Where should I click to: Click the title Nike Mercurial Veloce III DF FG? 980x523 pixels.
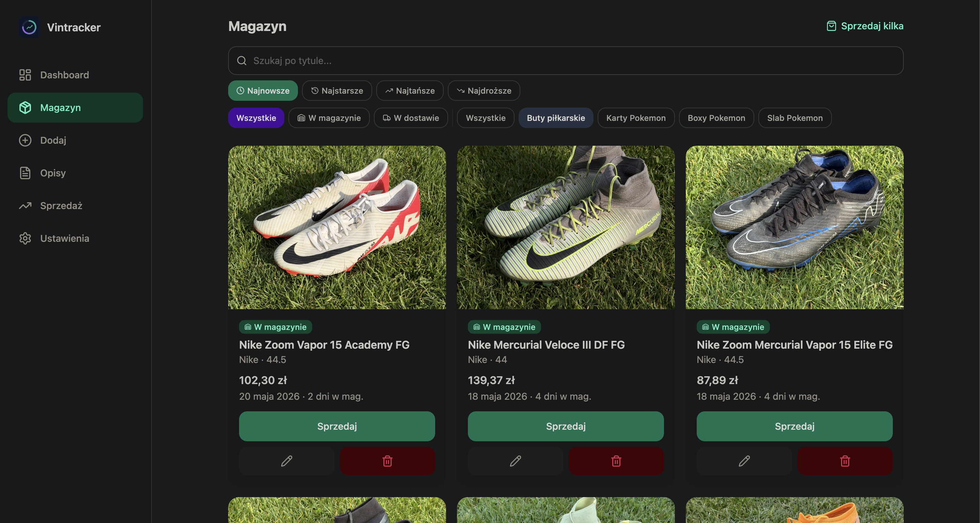coord(546,345)
